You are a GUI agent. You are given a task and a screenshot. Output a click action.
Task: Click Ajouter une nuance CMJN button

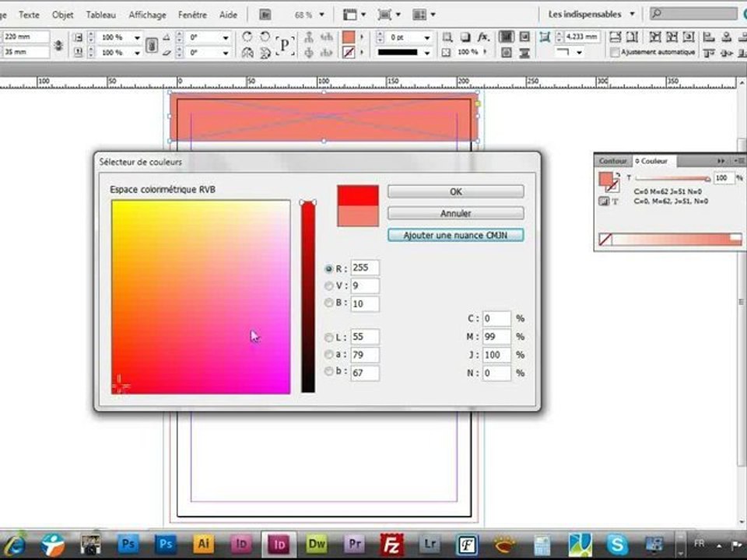pyautogui.click(x=456, y=235)
